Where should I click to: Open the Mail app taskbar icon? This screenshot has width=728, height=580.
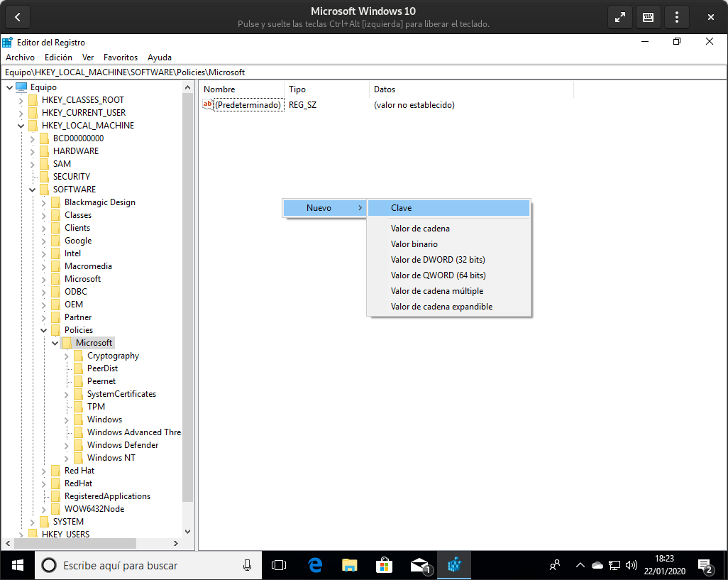pos(419,565)
